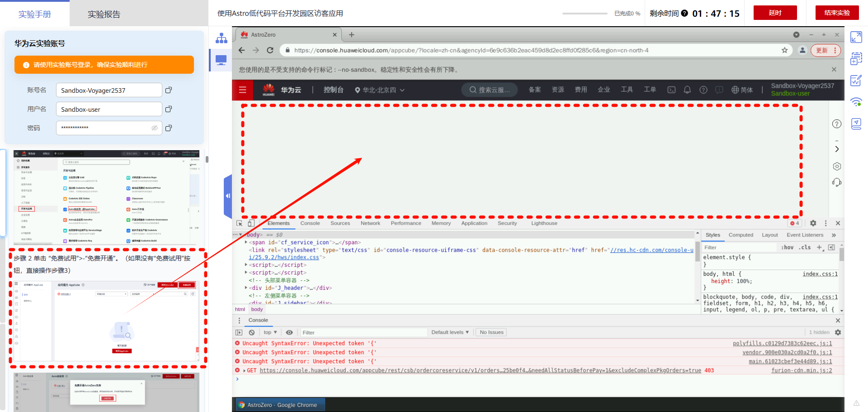
Task: Open the Huawei Cloud hamburger menu
Action: tap(243, 90)
